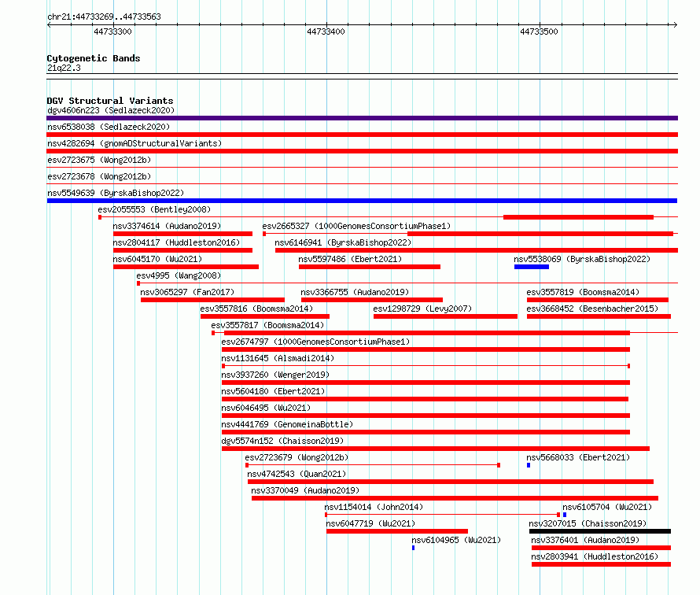Open nsv3370049 (Audano2019) variant
Viewport: 700px width, 595px height.
tap(305, 490)
